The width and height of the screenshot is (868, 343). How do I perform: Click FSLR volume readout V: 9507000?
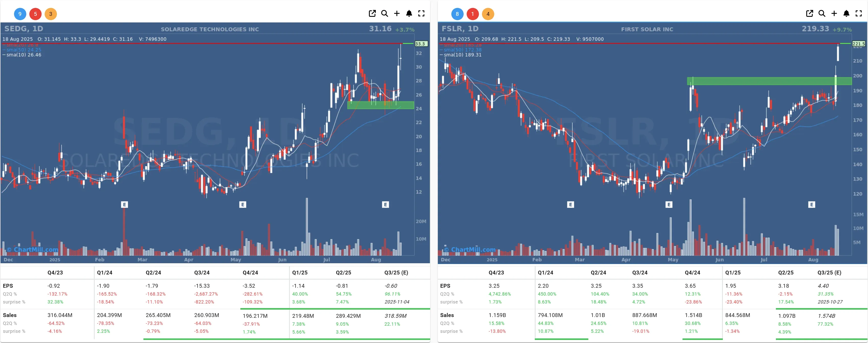[x=590, y=39]
